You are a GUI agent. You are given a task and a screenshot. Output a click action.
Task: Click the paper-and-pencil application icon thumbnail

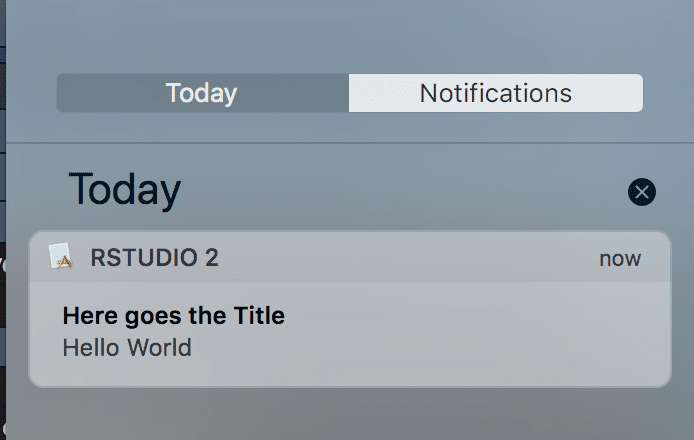(61, 256)
